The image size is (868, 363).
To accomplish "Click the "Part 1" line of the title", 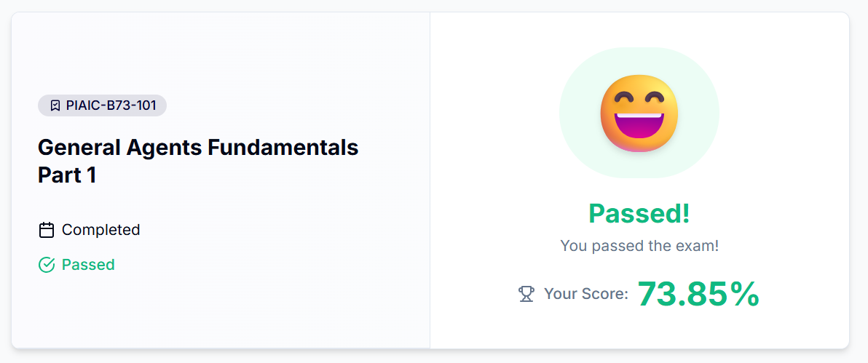I will click(67, 175).
